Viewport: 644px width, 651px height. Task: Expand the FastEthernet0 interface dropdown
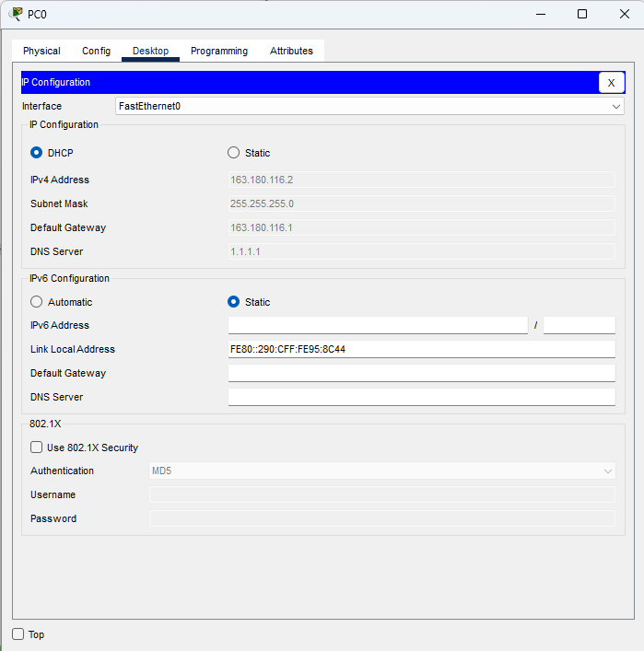click(x=369, y=106)
